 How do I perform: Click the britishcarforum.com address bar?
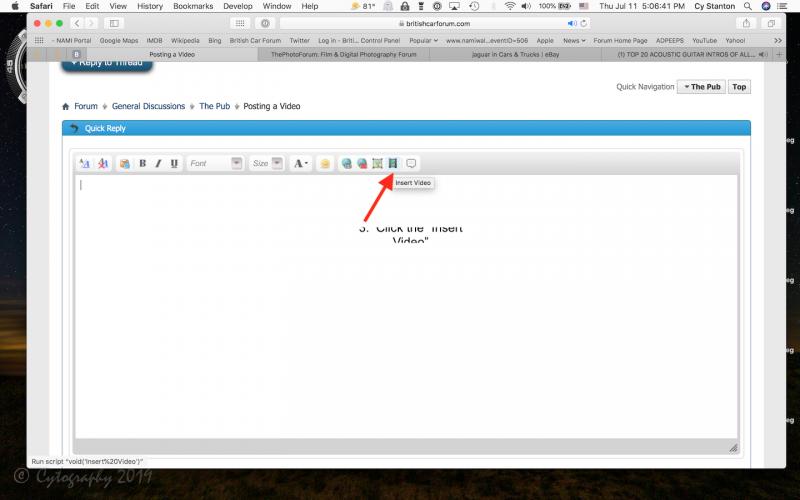(434, 23)
